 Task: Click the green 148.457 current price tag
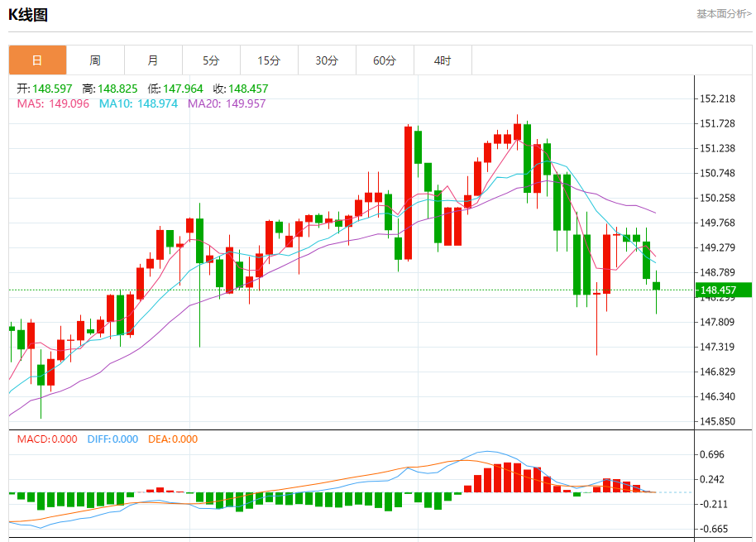click(x=723, y=290)
